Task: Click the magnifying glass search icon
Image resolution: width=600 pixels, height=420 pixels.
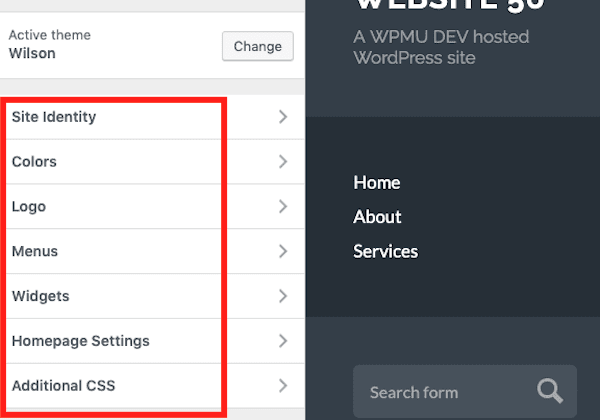Action: [x=550, y=392]
